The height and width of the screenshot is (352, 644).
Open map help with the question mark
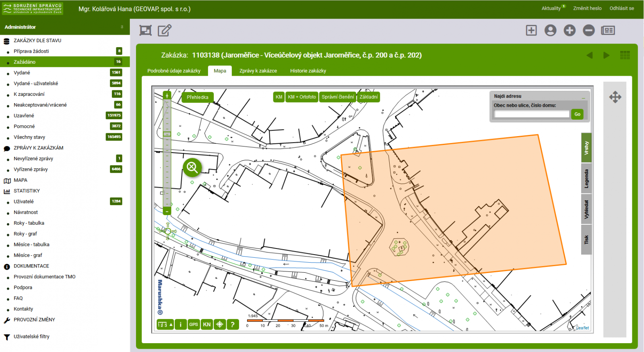click(233, 324)
